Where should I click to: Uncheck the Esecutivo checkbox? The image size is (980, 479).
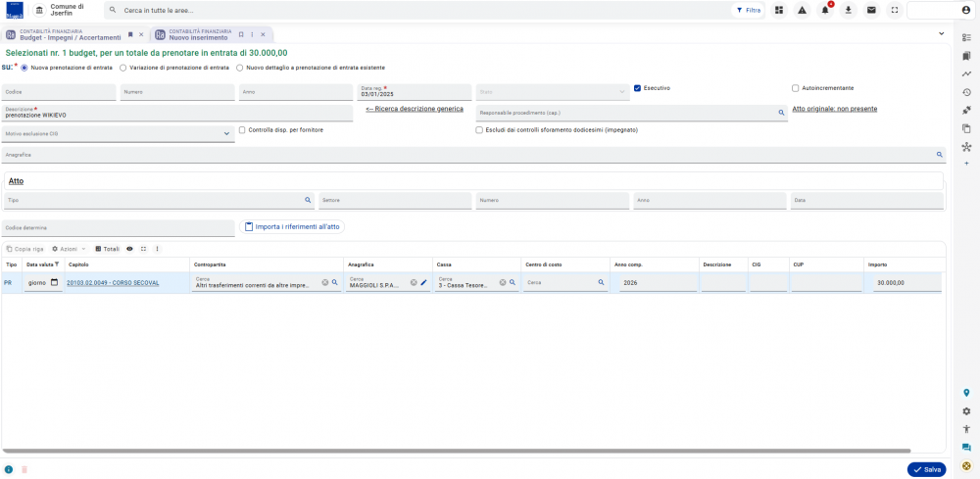pos(638,88)
